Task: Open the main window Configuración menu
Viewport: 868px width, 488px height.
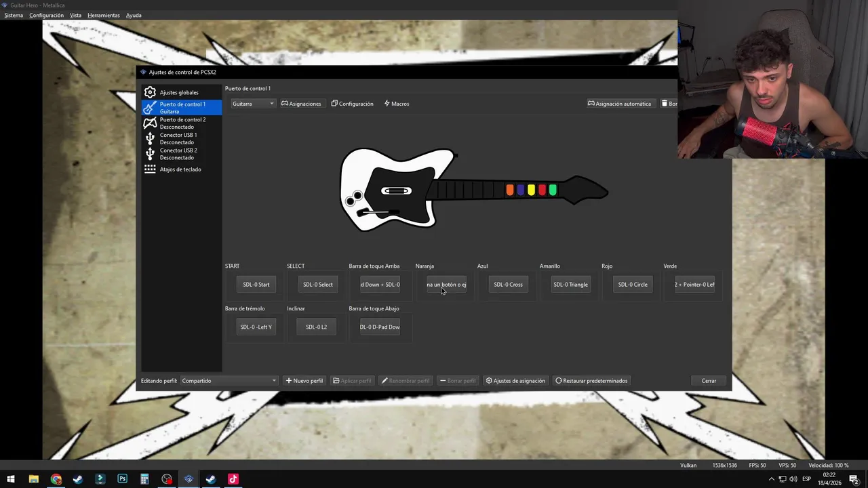Action: (x=46, y=15)
